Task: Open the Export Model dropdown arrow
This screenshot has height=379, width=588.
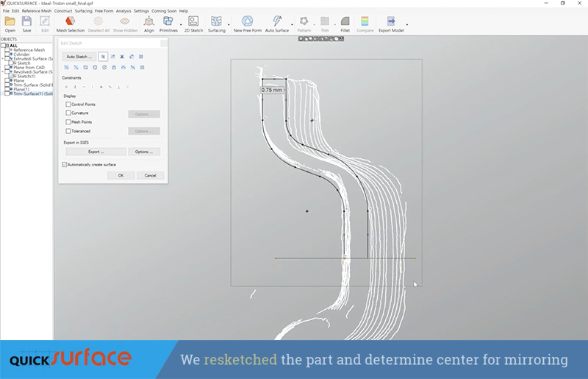Action: click(x=406, y=24)
